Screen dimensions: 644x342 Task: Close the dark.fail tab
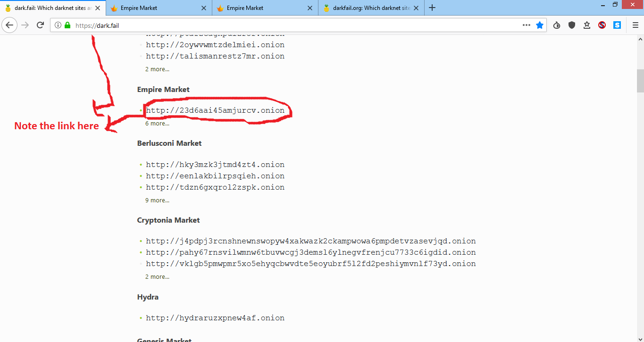(98, 8)
